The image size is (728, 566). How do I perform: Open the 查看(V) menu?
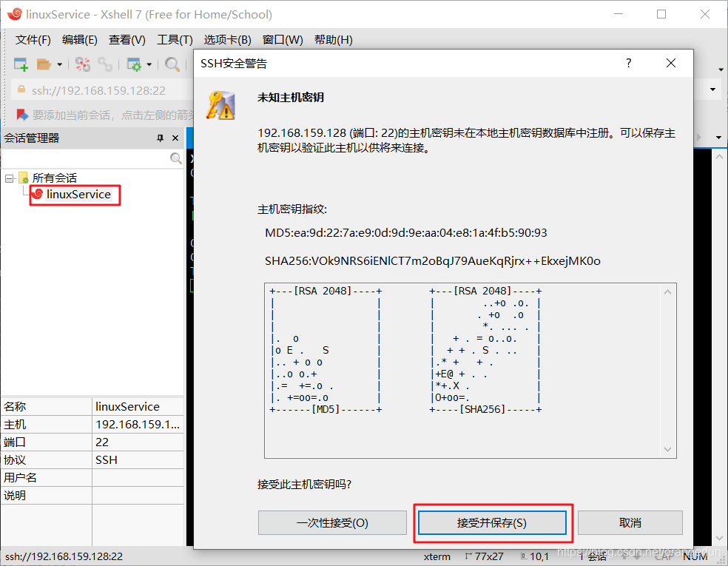(127, 40)
